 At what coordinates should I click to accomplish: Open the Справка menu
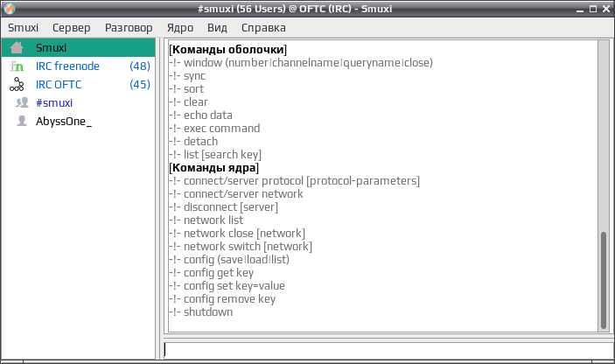[263, 28]
